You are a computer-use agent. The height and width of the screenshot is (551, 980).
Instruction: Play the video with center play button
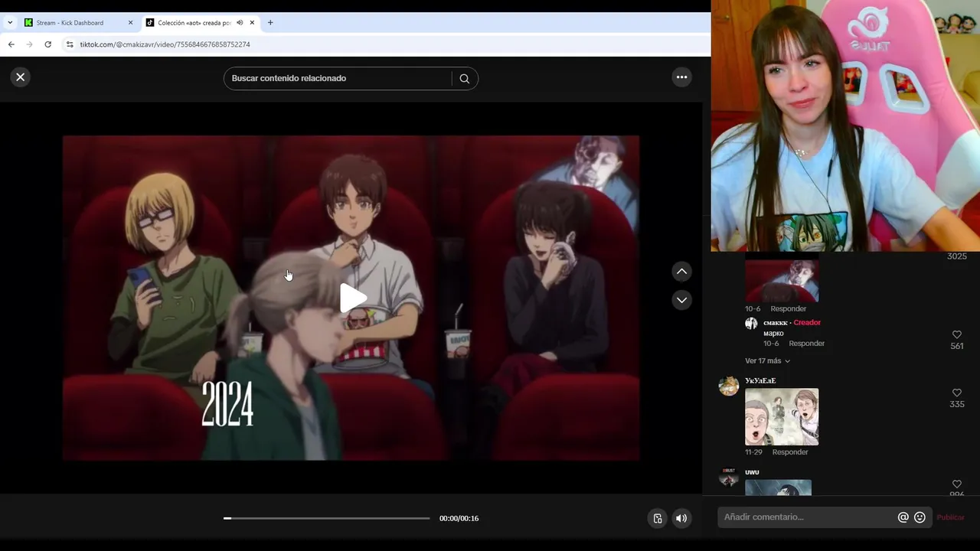352,298
